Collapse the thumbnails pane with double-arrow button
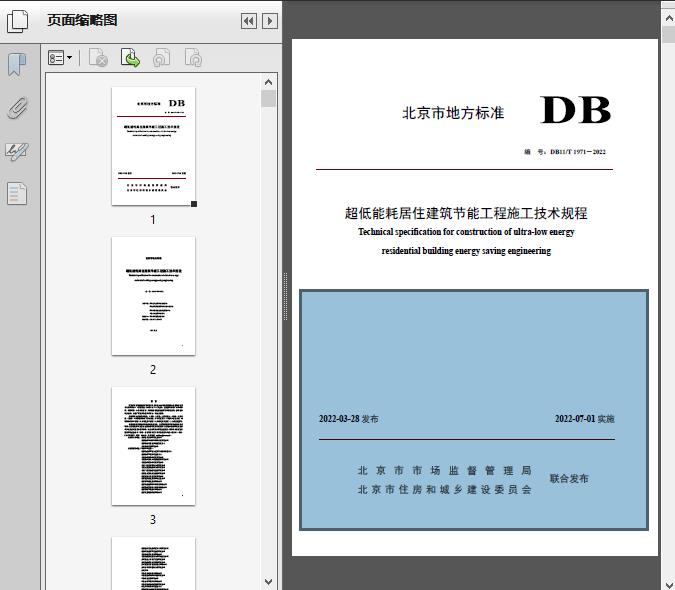This screenshot has height=590, width=675. coord(249,21)
